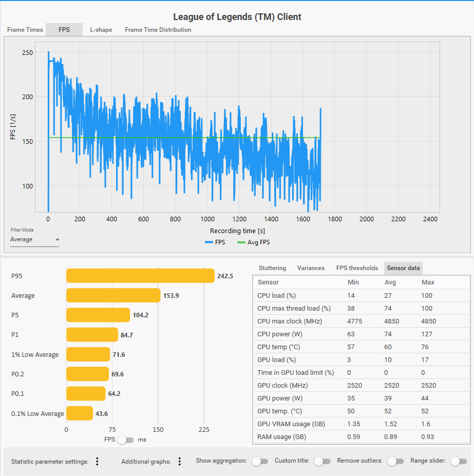
Task: Select the GPU temp. (°C) row label
Action: 279,411
